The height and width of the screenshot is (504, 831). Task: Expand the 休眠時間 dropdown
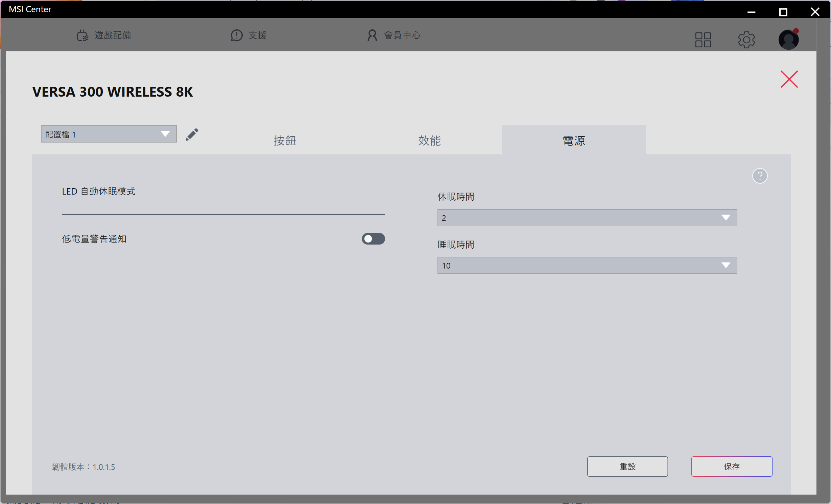[x=587, y=218]
